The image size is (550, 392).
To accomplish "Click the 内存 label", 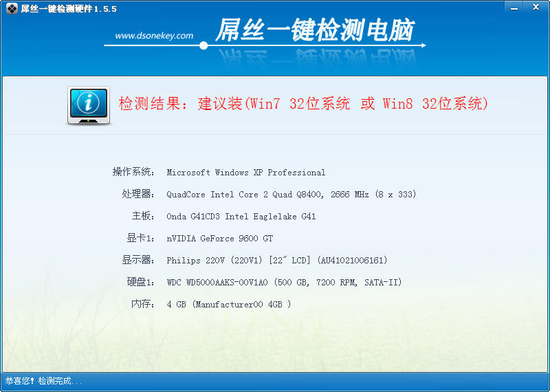I will [x=143, y=304].
